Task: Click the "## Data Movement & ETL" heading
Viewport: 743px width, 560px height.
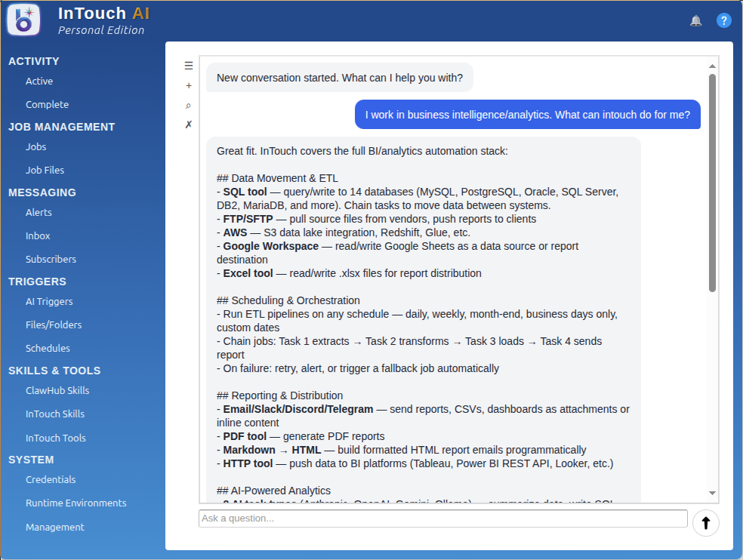Action: pos(277,178)
